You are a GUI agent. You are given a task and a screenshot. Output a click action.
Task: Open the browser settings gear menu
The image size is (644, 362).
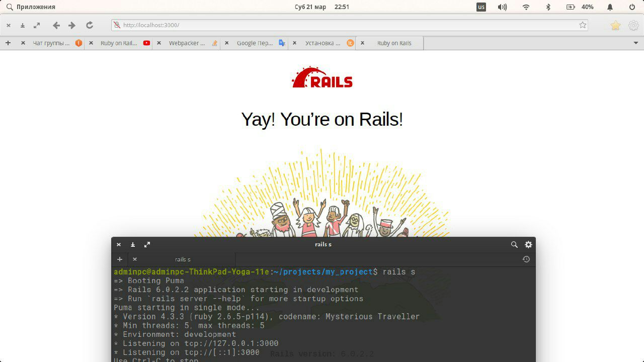(633, 26)
